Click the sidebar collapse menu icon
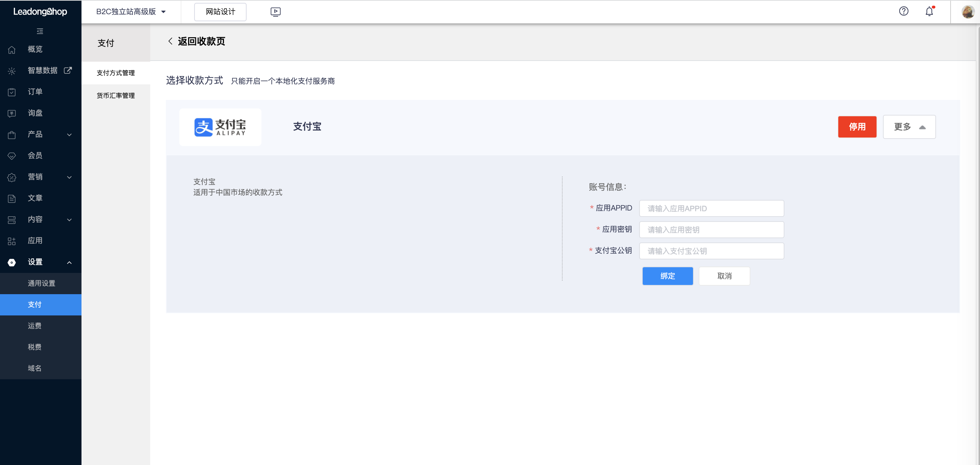 point(40,31)
